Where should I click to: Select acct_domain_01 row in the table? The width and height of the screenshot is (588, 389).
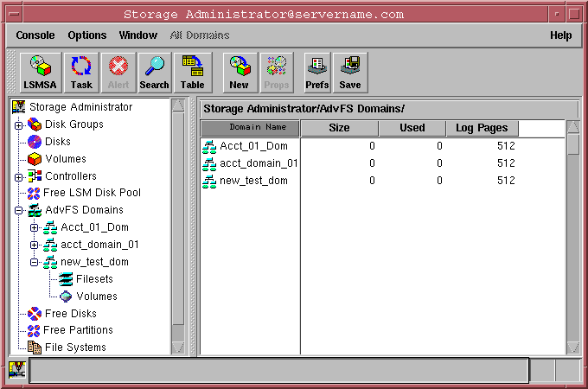pos(259,163)
